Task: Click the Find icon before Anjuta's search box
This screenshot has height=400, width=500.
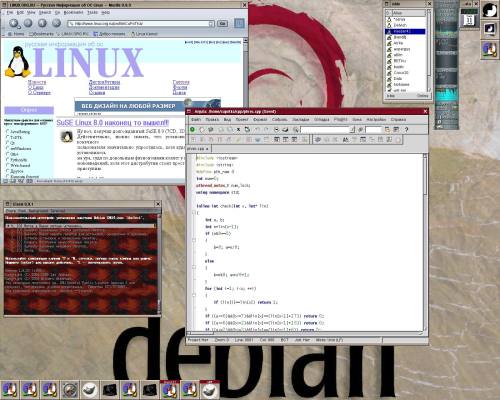Action: click(296, 129)
